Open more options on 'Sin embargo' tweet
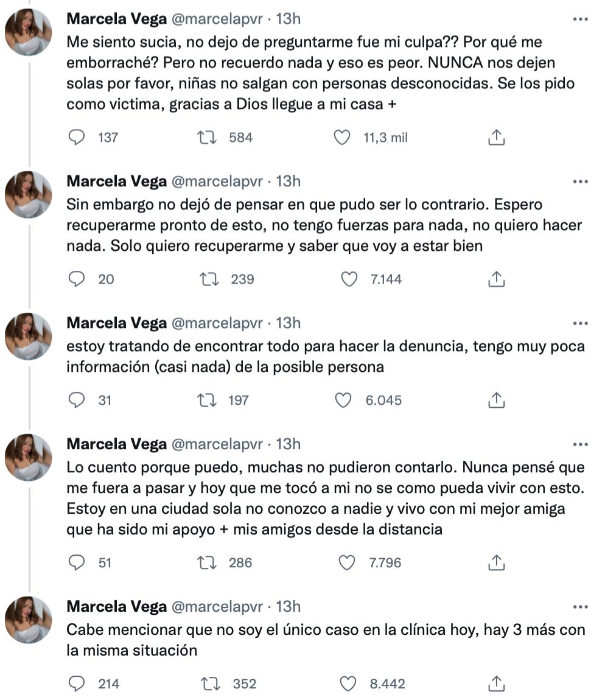The height and width of the screenshot is (700, 605). [x=581, y=182]
